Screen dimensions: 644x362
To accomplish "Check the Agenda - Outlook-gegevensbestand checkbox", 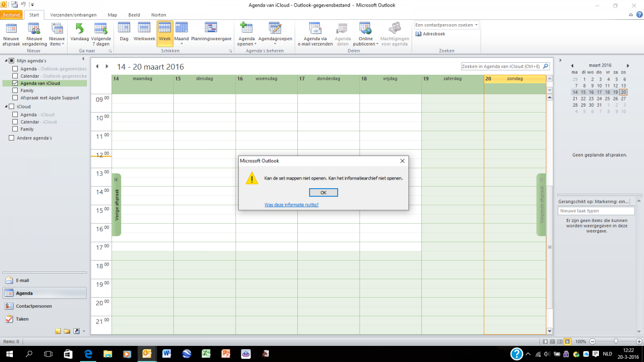I will pos(15,69).
